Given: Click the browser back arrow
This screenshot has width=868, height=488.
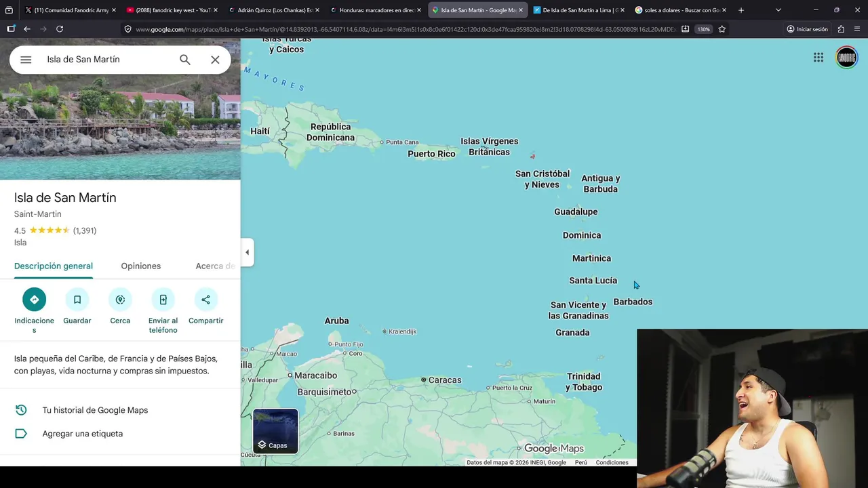Looking at the screenshot, I should (x=27, y=29).
